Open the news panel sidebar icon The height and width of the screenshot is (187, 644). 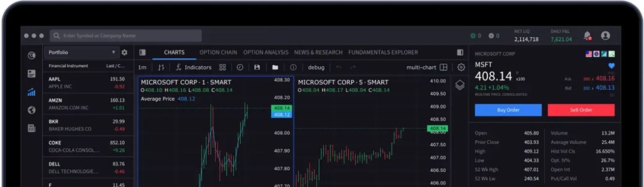31,74
